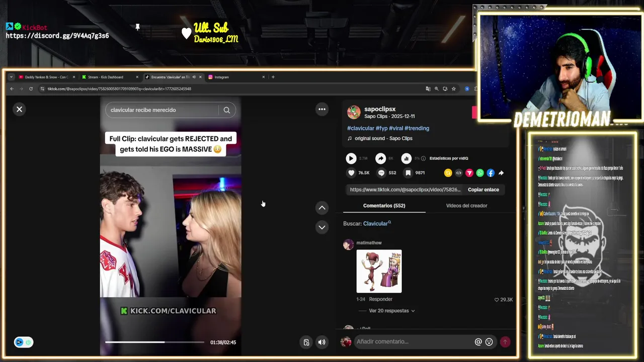Bookmark page with star icon in address bar
Screen dimensions: 644x362
tap(453, 89)
